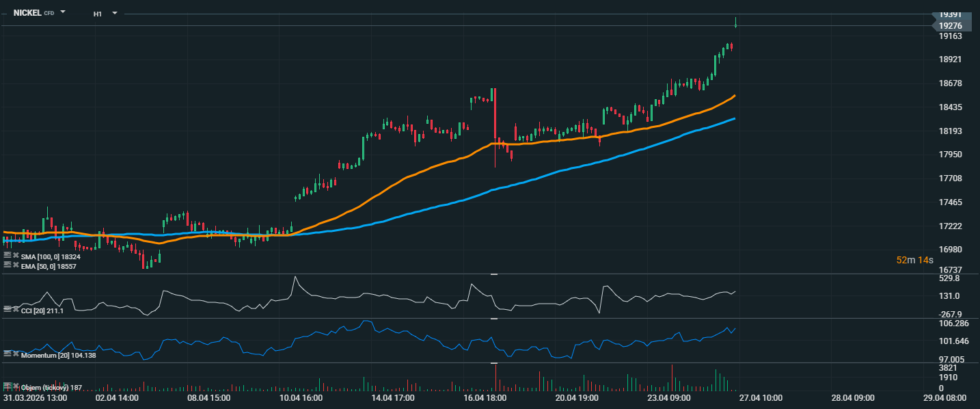
Task: Open settings icon for Objem (tickový) indicator
Action: point(7,386)
